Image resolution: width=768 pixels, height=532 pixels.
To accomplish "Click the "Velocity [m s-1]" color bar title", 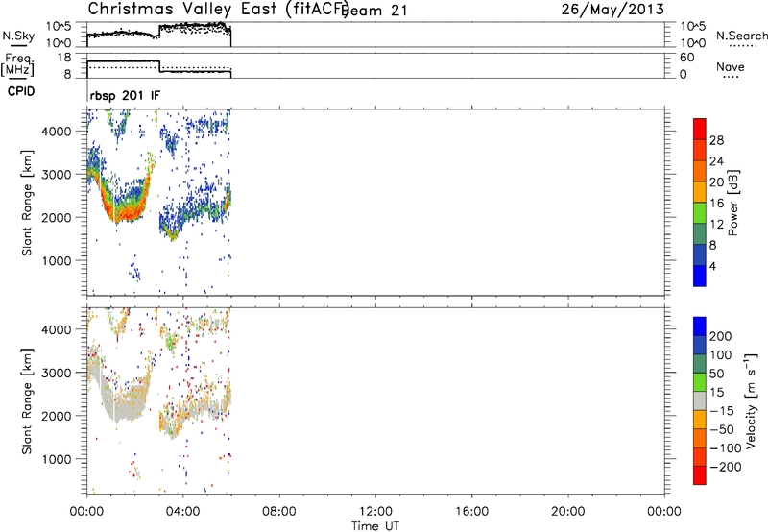I will [x=752, y=400].
